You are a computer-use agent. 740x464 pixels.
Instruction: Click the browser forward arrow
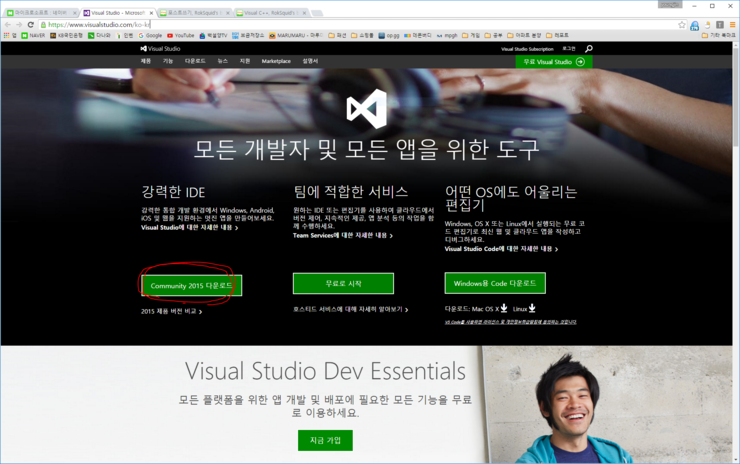tap(19, 25)
